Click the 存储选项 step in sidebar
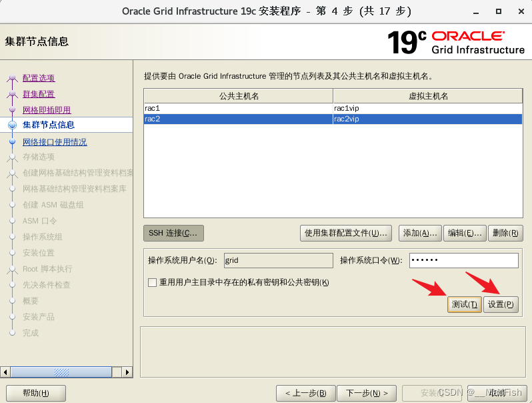532x403 pixels. pyautogui.click(x=39, y=157)
